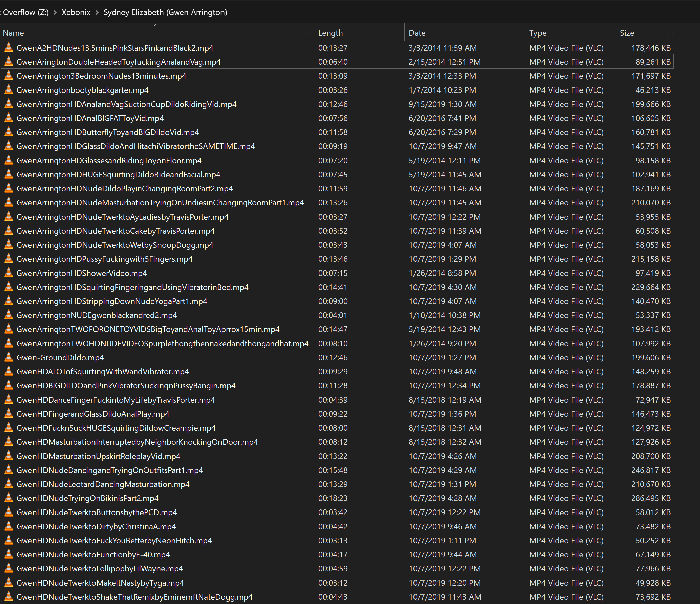The width and height of the screenshot is (700, 604).
Task: Click the VLC icon of the 60,508 KB video
Action: click(9, 231)
